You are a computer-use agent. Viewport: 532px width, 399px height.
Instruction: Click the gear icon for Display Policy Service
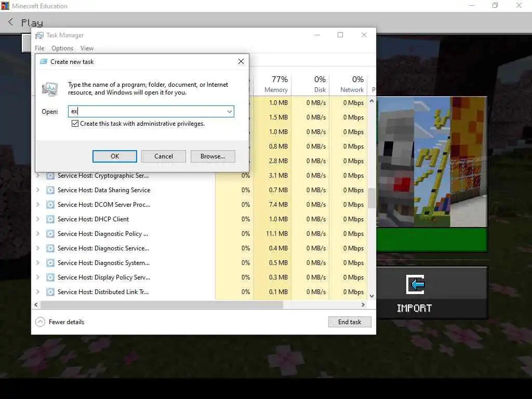pos(50,277)
